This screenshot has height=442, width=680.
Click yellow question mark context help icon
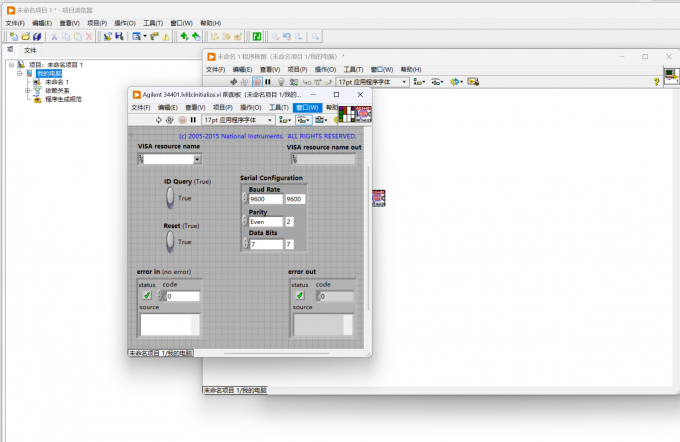click(656, 82)
